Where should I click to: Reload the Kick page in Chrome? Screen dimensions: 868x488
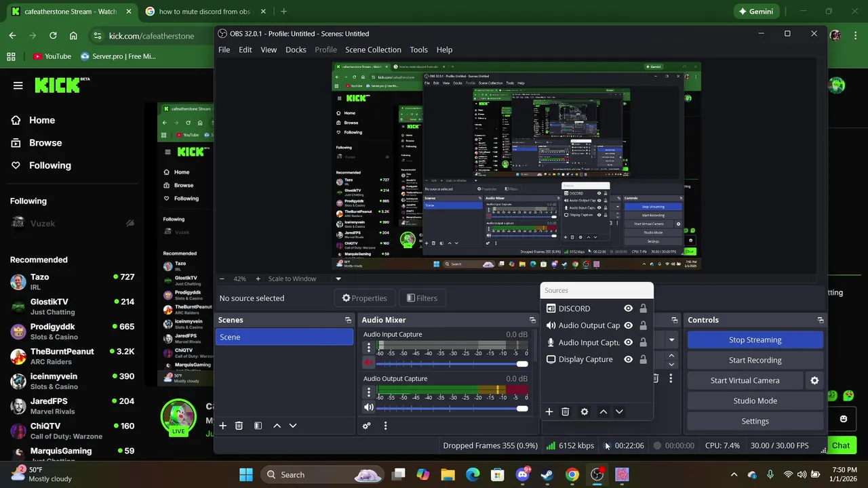52,36
